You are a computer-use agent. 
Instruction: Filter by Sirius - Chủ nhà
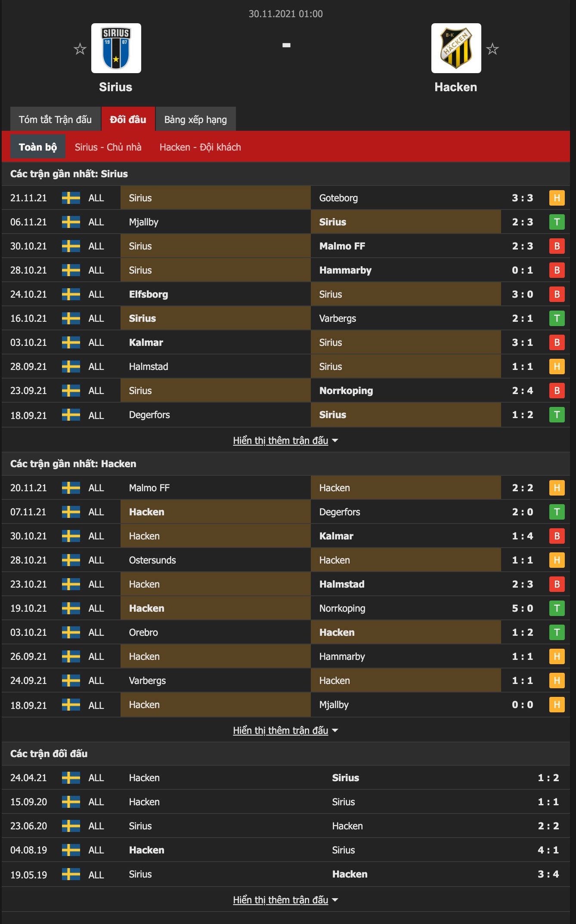pyautogui.click(x=108, y=147)
